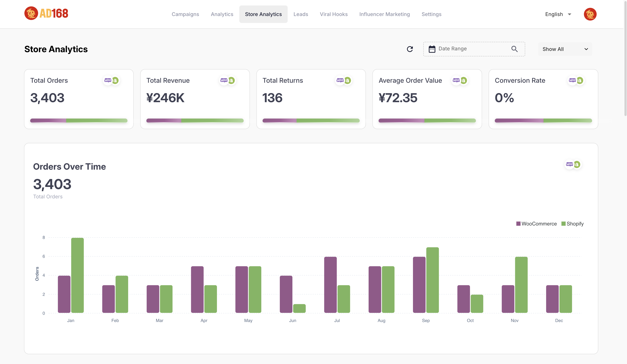Click WooCommerce icon on Average Order Value card
The width and height of the screenshot is (627, 364).
coord(456,80)
